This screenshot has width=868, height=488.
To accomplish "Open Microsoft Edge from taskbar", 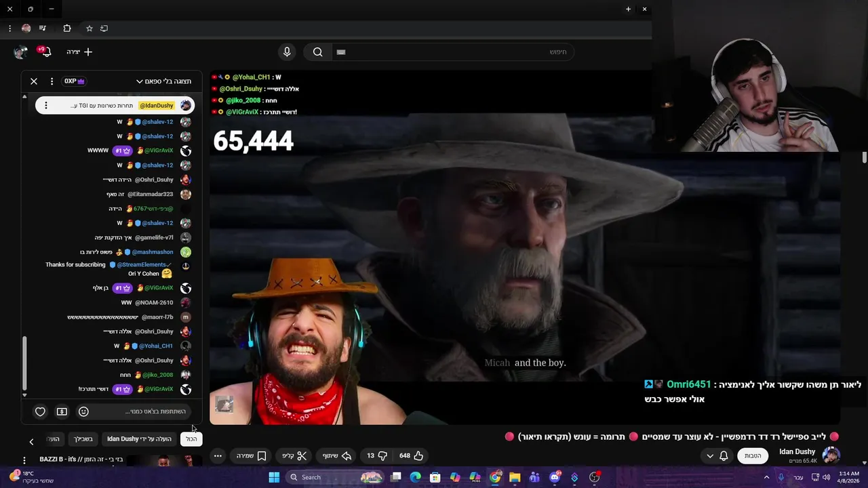I will coord(415,477).
